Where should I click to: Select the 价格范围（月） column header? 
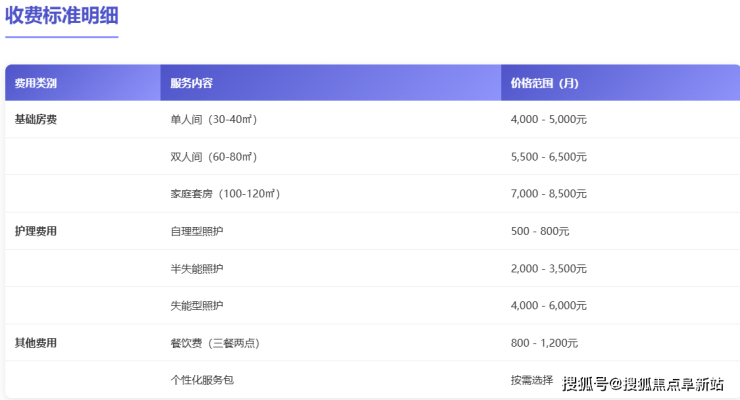click(x=544, y=83)
